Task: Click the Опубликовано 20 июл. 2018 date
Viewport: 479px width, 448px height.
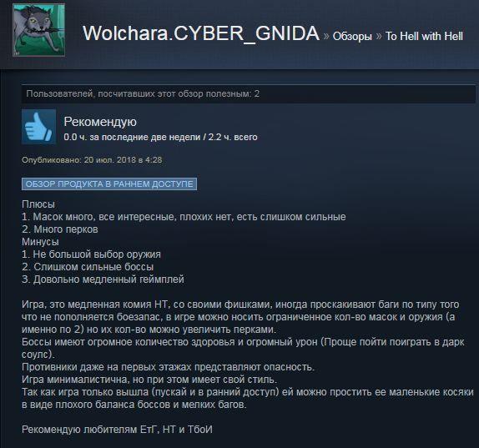Action: [92, 159]
